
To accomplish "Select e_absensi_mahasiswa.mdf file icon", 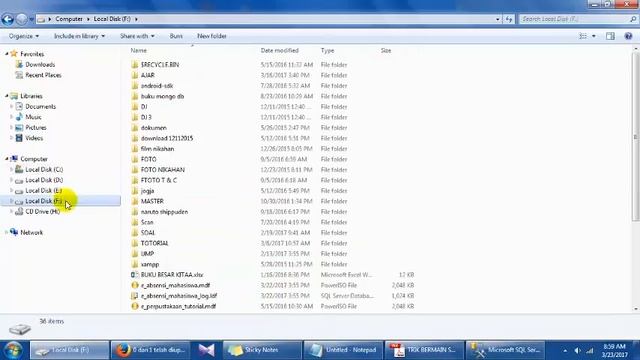I will coord(135,285).
